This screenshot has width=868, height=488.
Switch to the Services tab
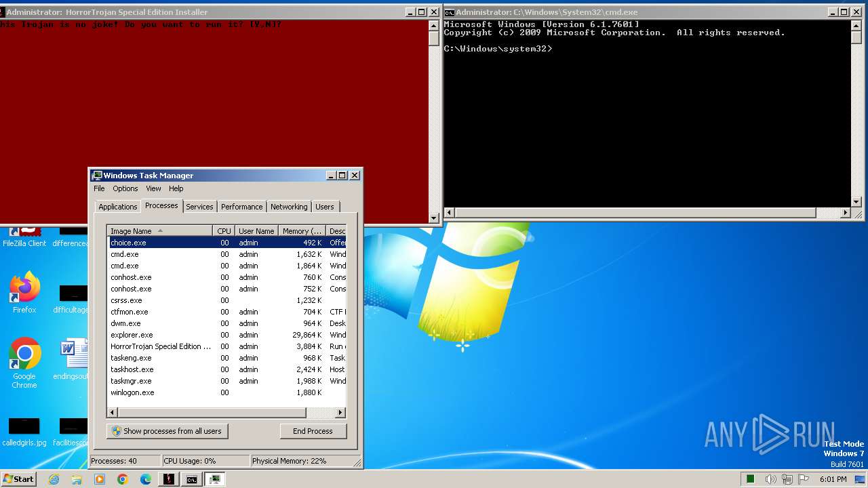199,207
